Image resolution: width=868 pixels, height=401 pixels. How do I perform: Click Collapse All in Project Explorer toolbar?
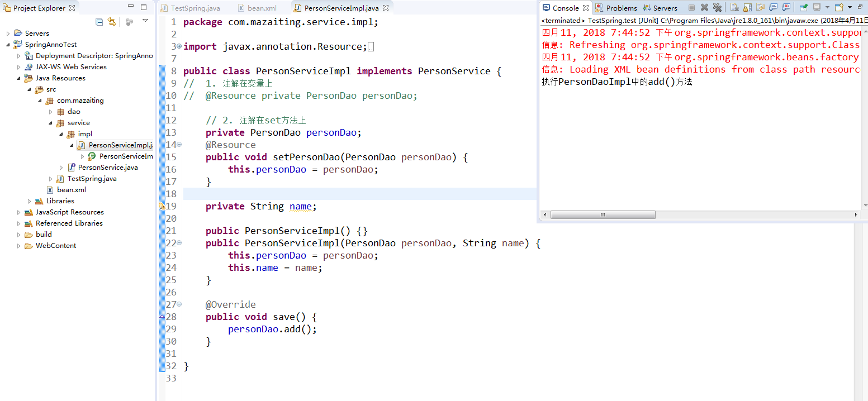99,22
